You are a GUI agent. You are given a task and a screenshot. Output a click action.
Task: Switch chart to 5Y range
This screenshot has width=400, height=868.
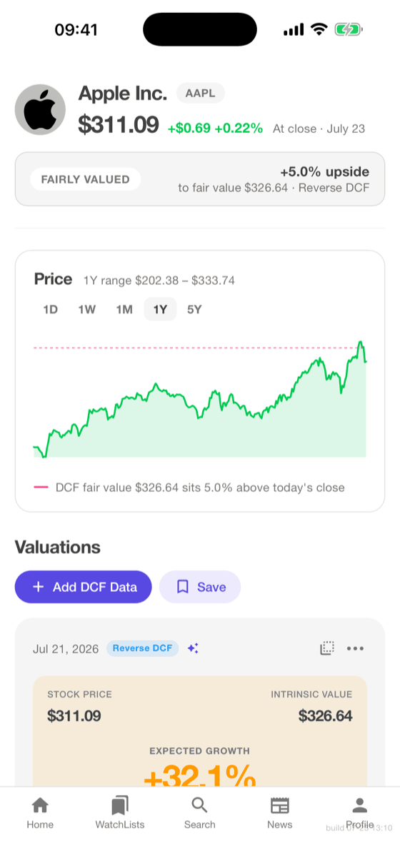click(x=194, y=309)
